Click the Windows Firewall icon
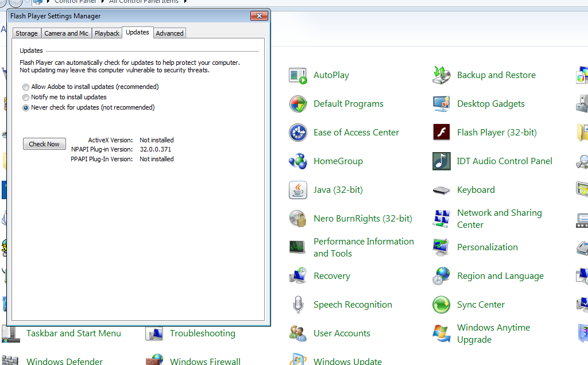The image size is (588, 365). [154, 359]
